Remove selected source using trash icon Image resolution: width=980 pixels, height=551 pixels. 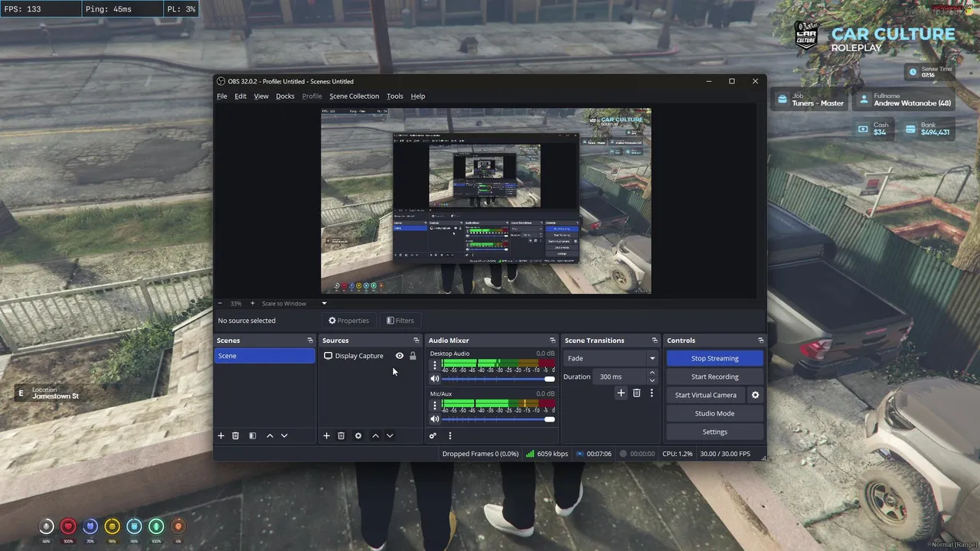[x=341, y=435]
